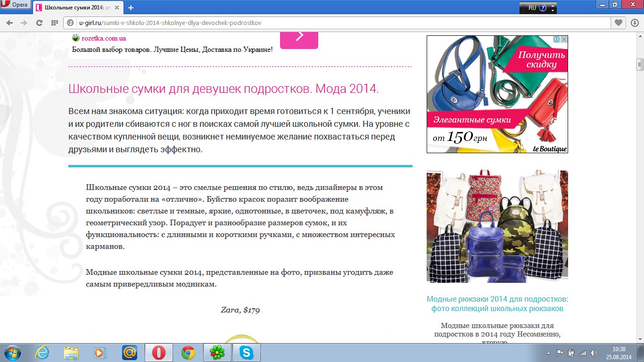644x362 pixels.
Task: Open Mail.Ru Agent from taskbar
Action: coord(129,353)
